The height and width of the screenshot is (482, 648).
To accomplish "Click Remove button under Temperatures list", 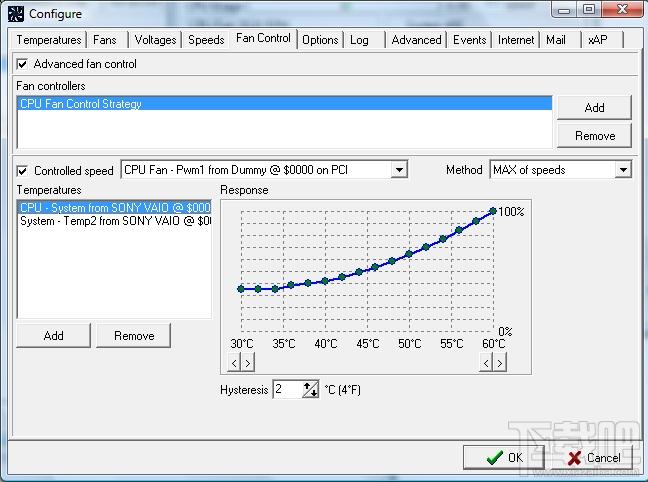I will click(133, 335).
